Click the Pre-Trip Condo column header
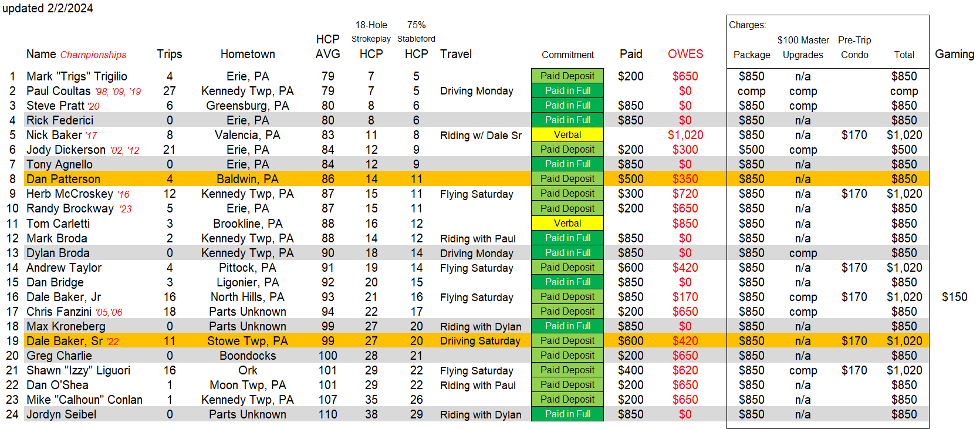Screen dimensions: 980x429 (x=854, y=48)
